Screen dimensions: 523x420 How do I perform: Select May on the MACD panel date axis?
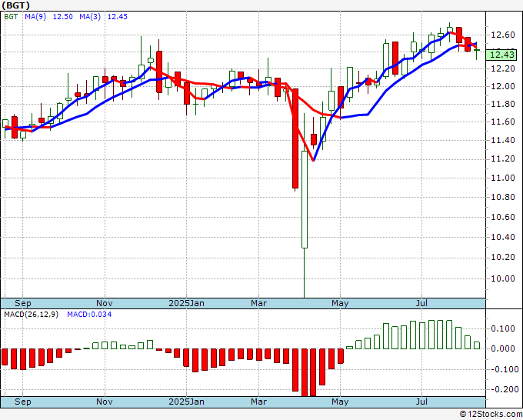pyautogui.click(x=340, y=402)
